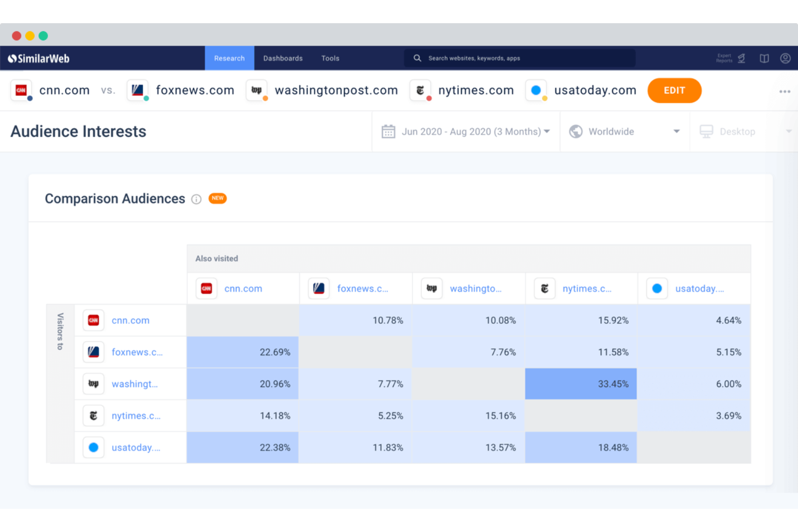798x532 pixels.
Task: Click the nytimes.com logo in the compare bar
Action: [421, 90]
